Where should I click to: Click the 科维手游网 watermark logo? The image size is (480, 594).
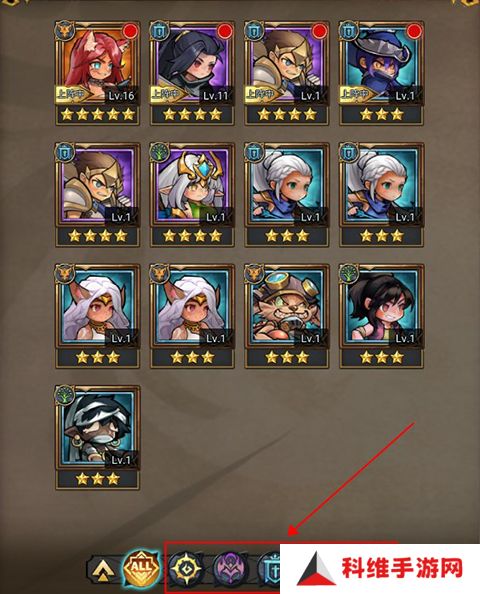coord(380,569)
